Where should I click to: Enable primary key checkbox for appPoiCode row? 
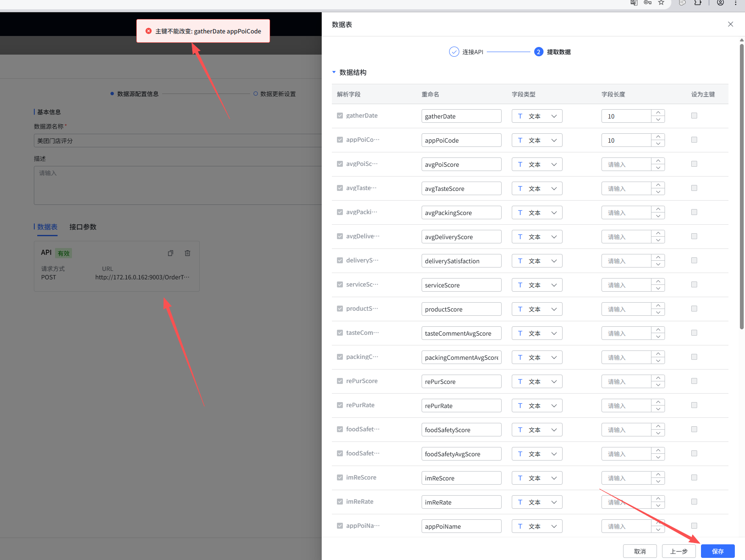coord(694,140)
